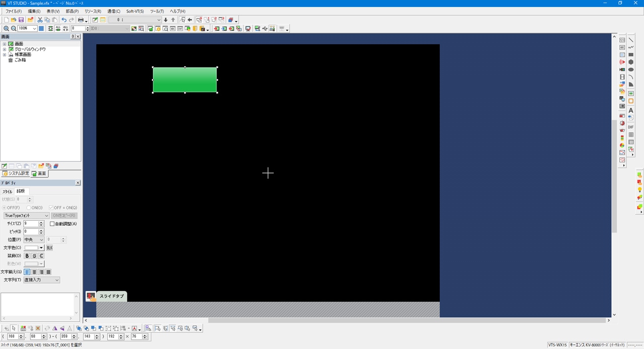Select the ellipse shape tool
Image resolution: width=644 pixels, height=349 pixels.
[631, 70]
